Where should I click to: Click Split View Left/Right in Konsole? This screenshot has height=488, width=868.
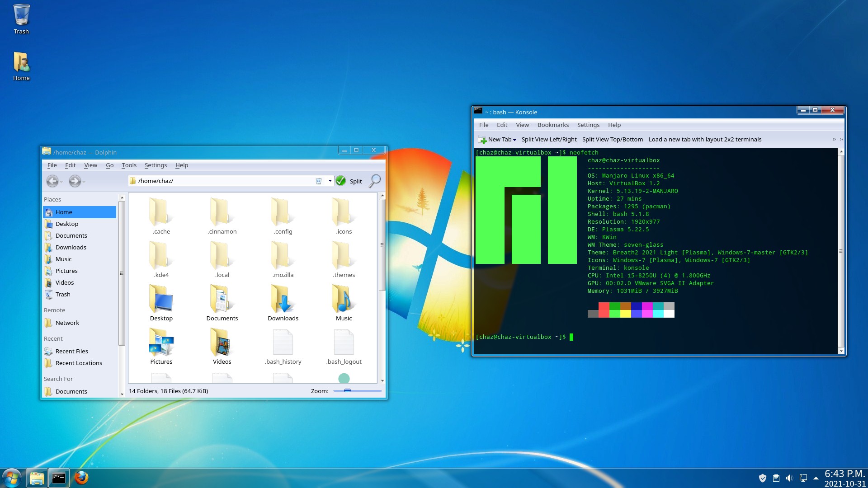[549, 140]
